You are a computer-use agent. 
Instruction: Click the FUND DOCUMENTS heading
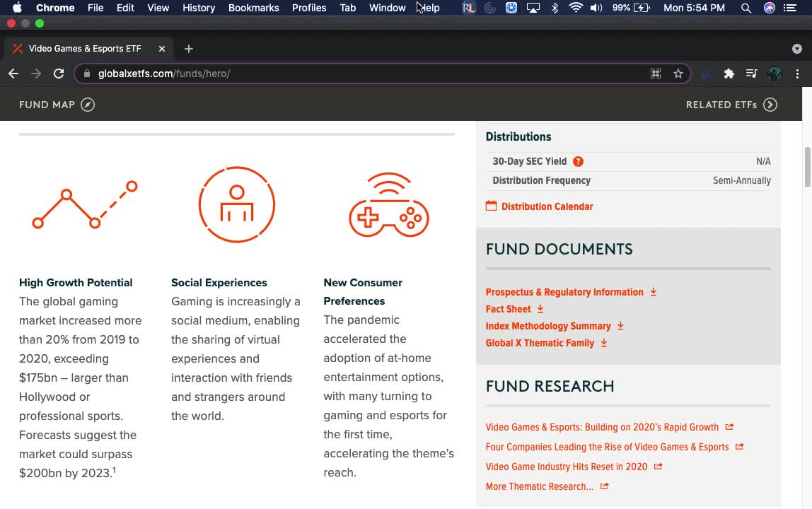[559, 249]
